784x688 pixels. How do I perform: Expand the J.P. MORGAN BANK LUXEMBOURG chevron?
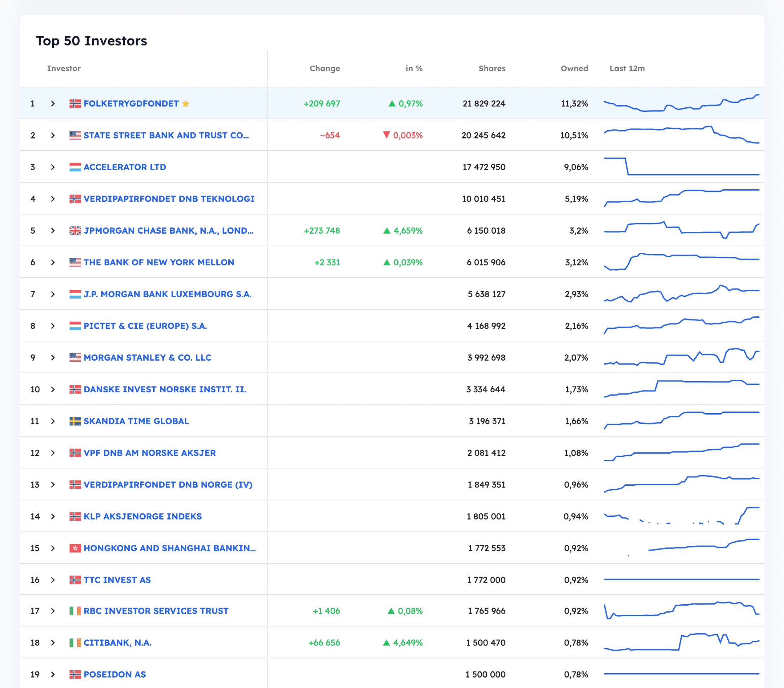point(53,294)
